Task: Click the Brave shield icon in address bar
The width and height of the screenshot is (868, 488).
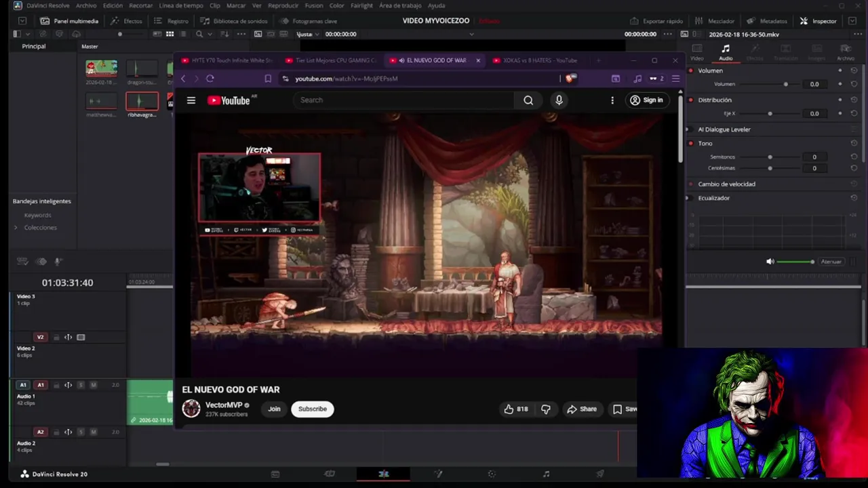Action: (570, 79)
